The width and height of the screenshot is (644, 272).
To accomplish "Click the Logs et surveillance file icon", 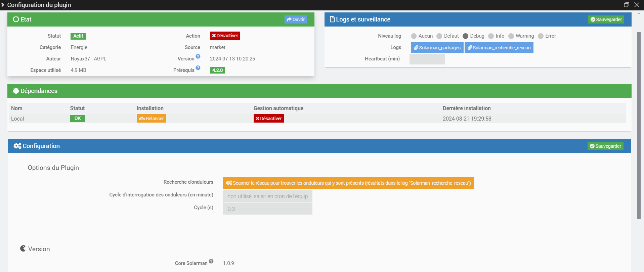I will 332,19.
